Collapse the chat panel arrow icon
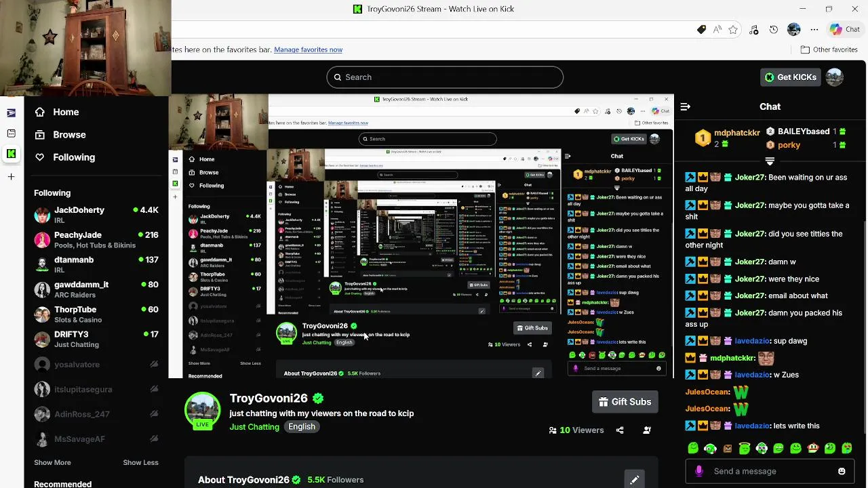The height and width of the screenshot is (488, 868). [685, 106]
